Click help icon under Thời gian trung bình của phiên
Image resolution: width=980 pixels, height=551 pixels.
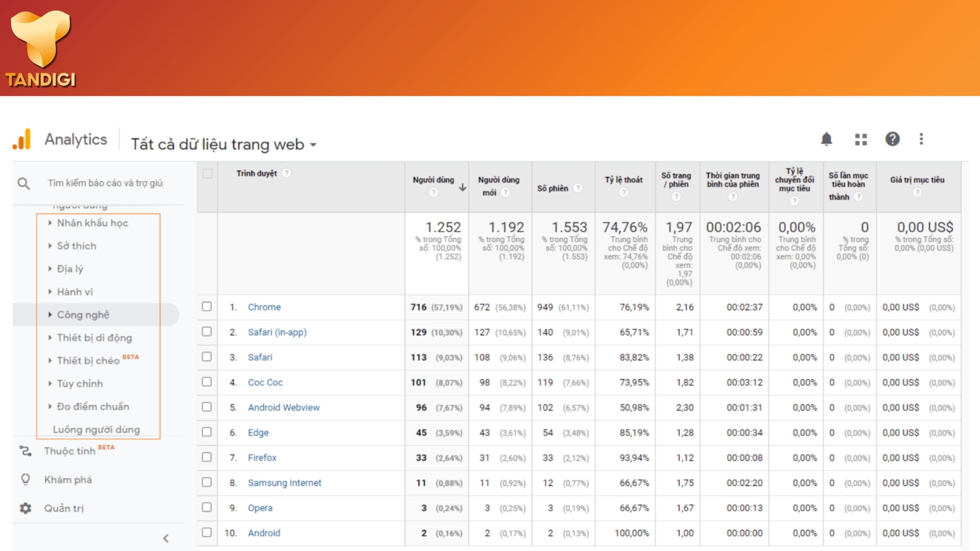732,197
